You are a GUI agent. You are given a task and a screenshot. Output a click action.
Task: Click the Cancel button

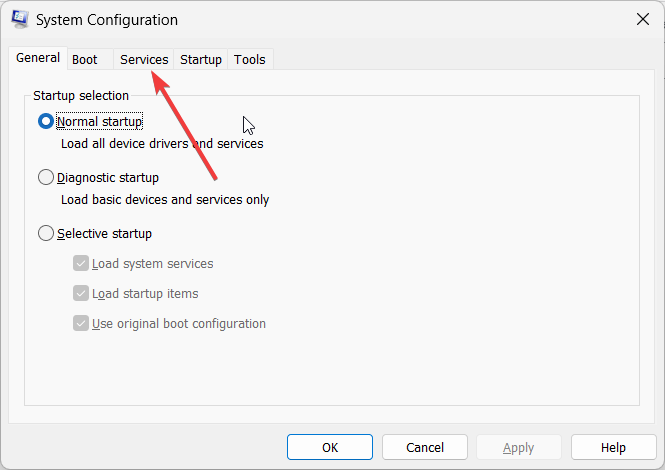425,447
